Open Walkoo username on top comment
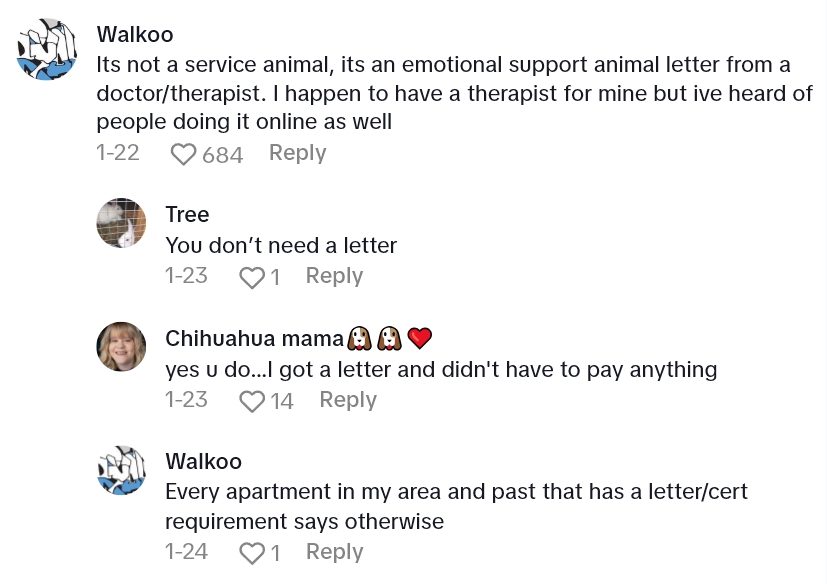Viewport: 827px width, 584px height. (135, 34)
